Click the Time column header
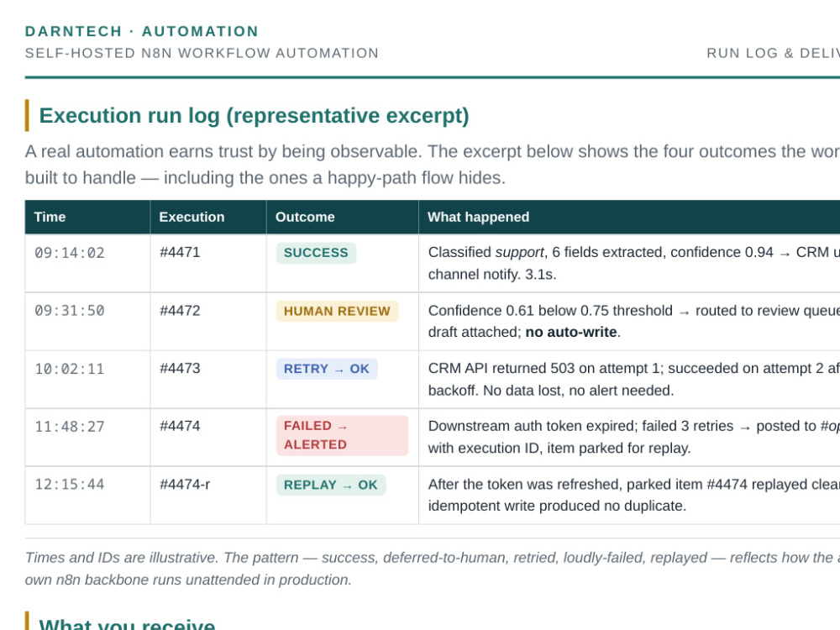 50,217
